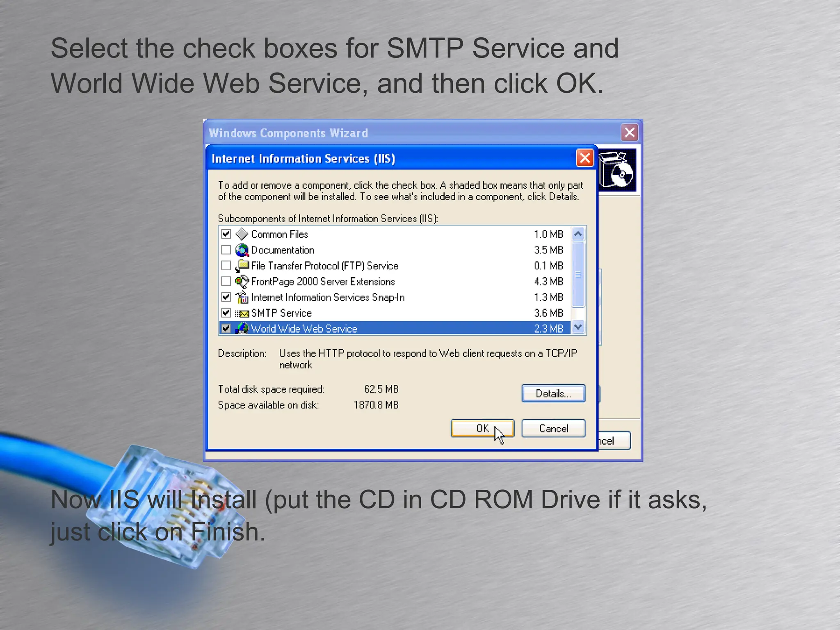Viewport: 840px width, 630px height.
Task: Click the 1870.8 MB space available value
Action: (376, 405)
